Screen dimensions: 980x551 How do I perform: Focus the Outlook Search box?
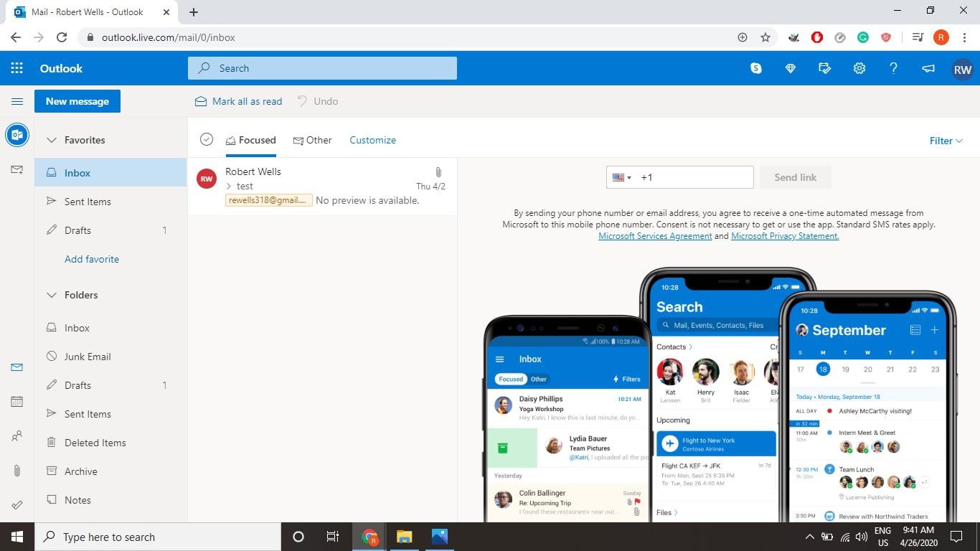(x=322, y=68)
